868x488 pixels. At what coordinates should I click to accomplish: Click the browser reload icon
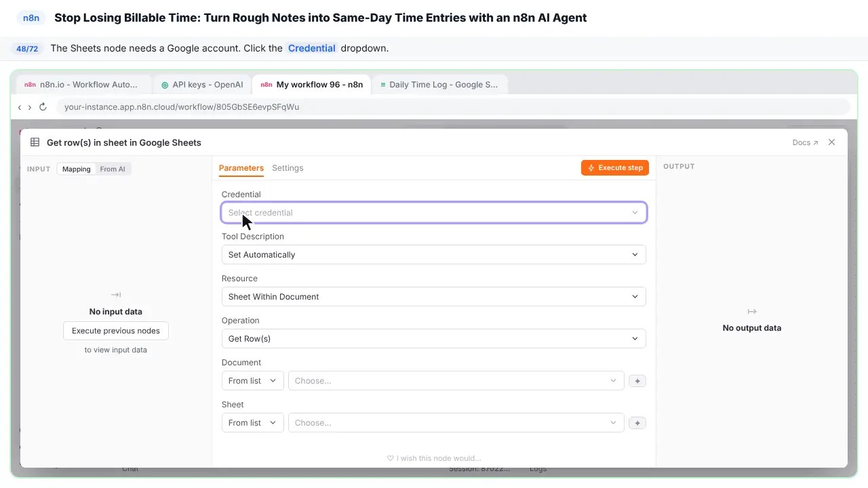tap(43, 107)
